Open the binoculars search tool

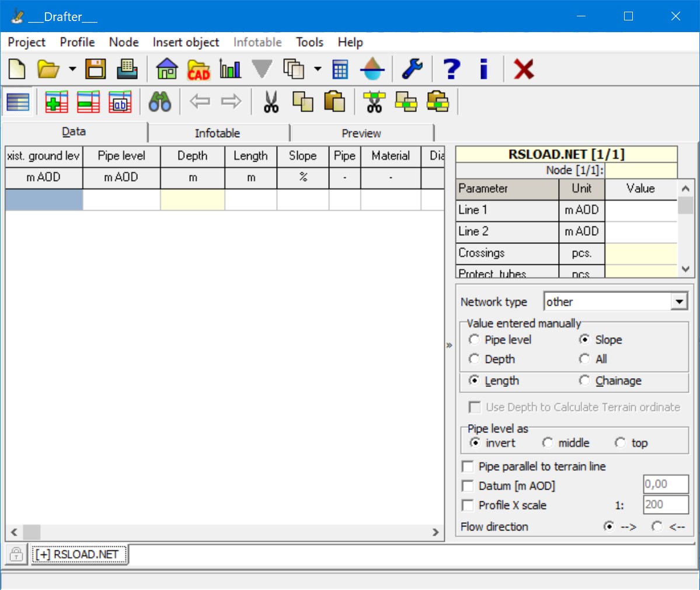(159, 101)
